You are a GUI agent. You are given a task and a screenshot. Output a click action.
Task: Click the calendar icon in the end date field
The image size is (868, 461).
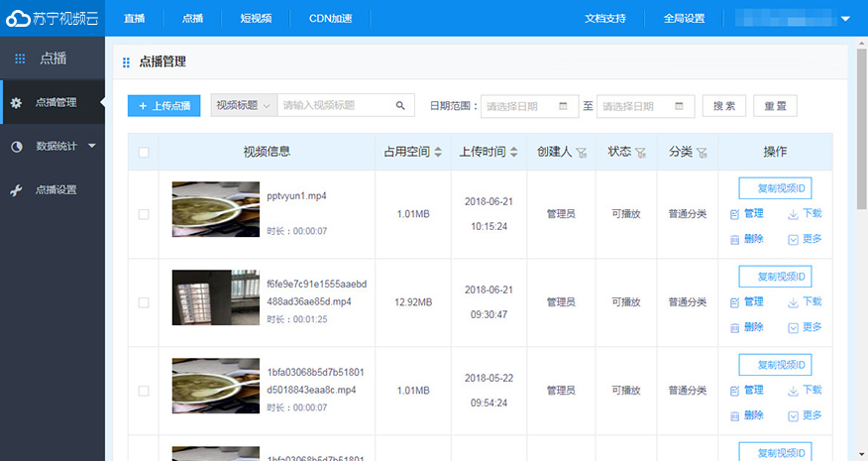679,106
